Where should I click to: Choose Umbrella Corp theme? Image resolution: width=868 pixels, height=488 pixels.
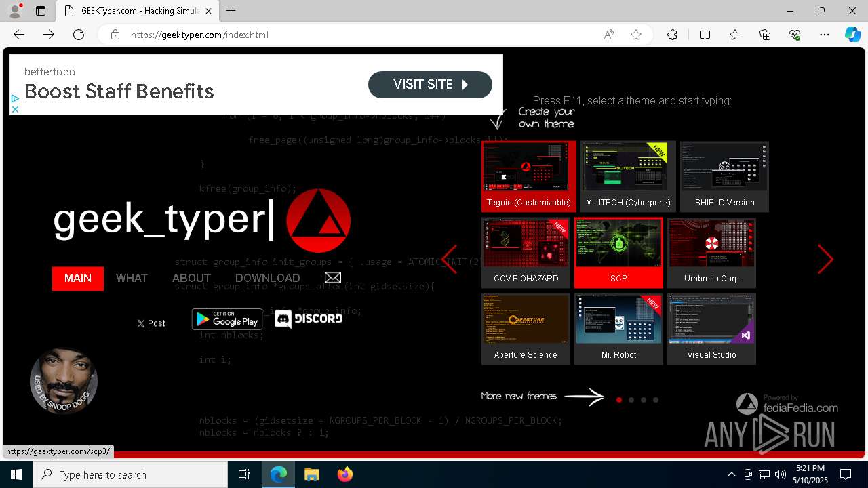(711, 253)
